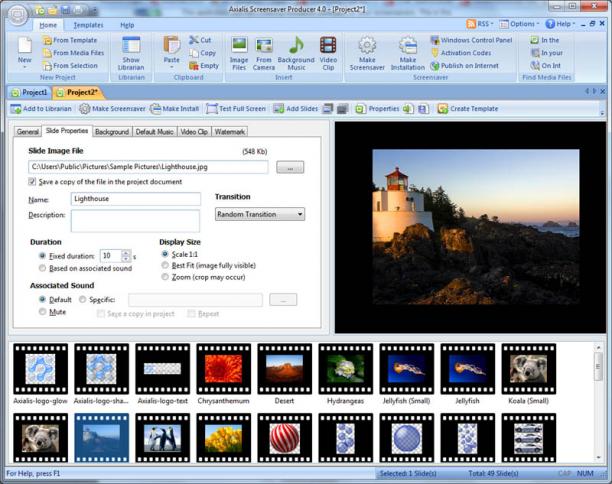Select the Hydrangeas slide thumbnail
612x484 pixels.
[345, 369]
